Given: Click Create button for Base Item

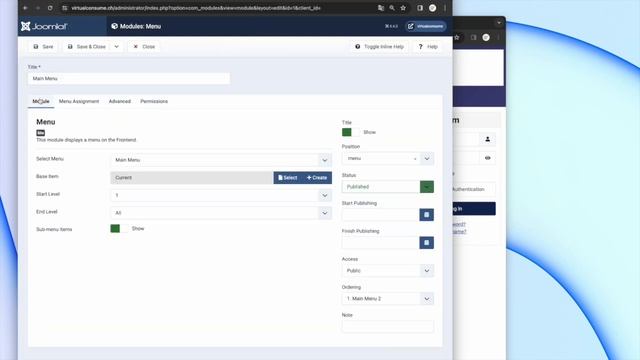Looking at the screenshot, I should coord(317,178).
